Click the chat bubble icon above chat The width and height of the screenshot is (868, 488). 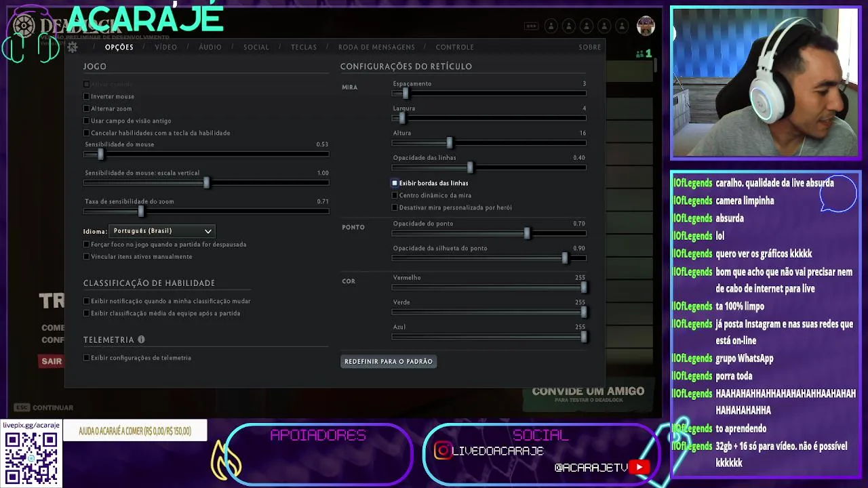coord(837,195)
